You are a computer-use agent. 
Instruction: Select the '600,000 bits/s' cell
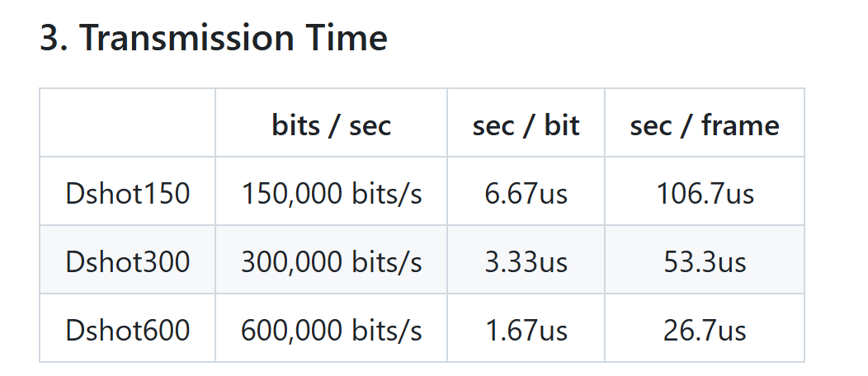tap(331, 328)
